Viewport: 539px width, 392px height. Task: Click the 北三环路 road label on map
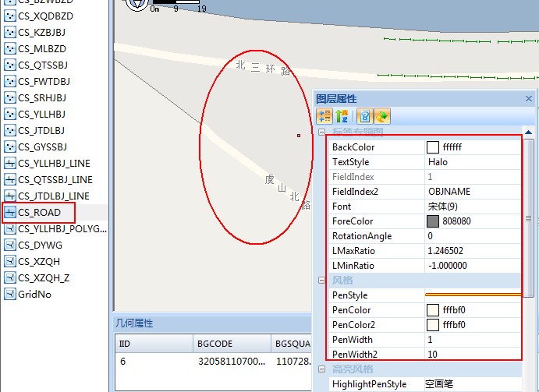264,68
